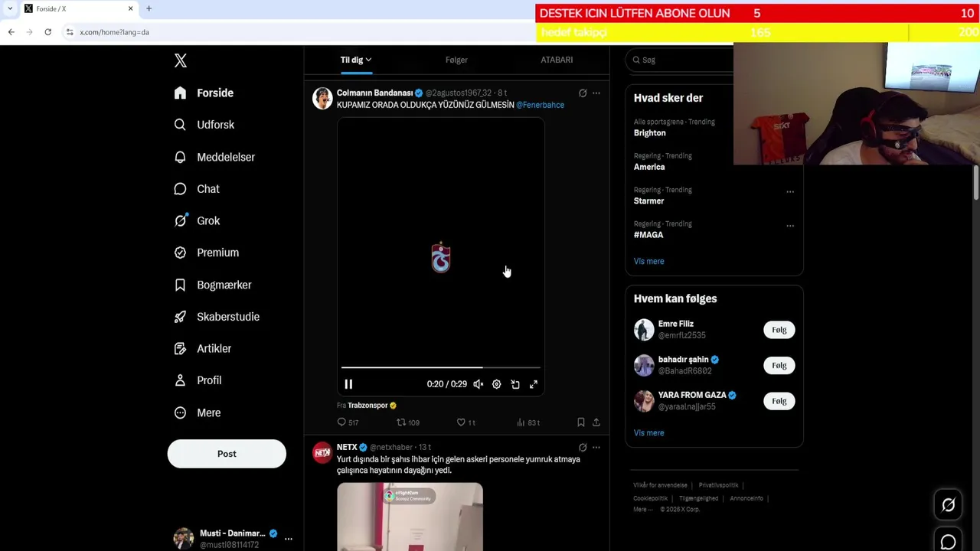980x551 pixels.
Task: Open Artikler section
Action: (203, 348)
